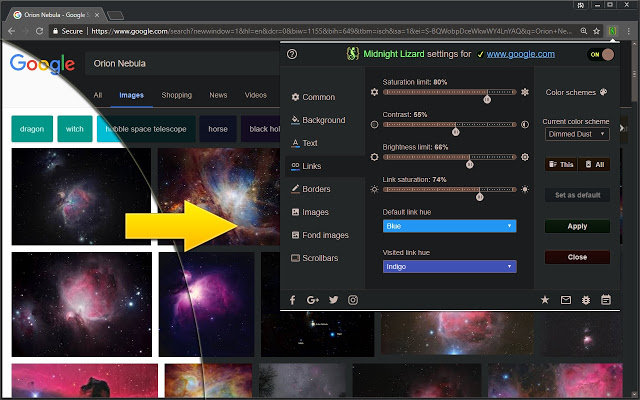Viewport: 640px width, 400px height.
Task: Click the Facebook icon in the settings footer
Action: point(293,299)
